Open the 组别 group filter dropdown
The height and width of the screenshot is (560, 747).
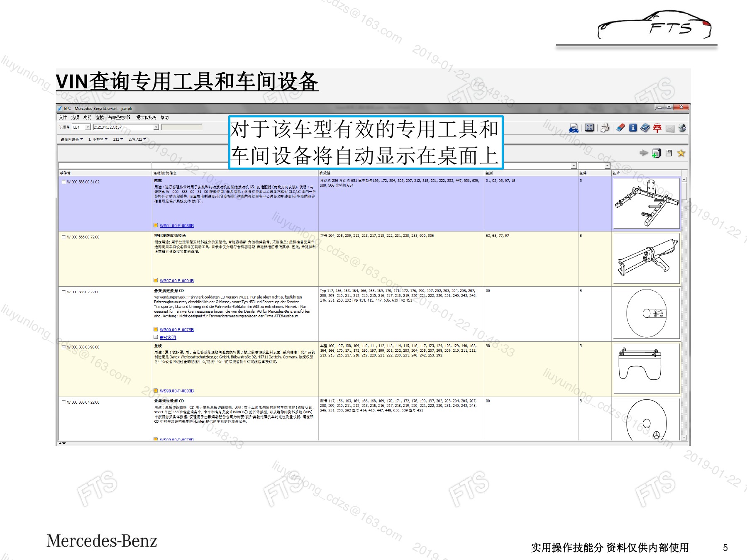point(574,166)
